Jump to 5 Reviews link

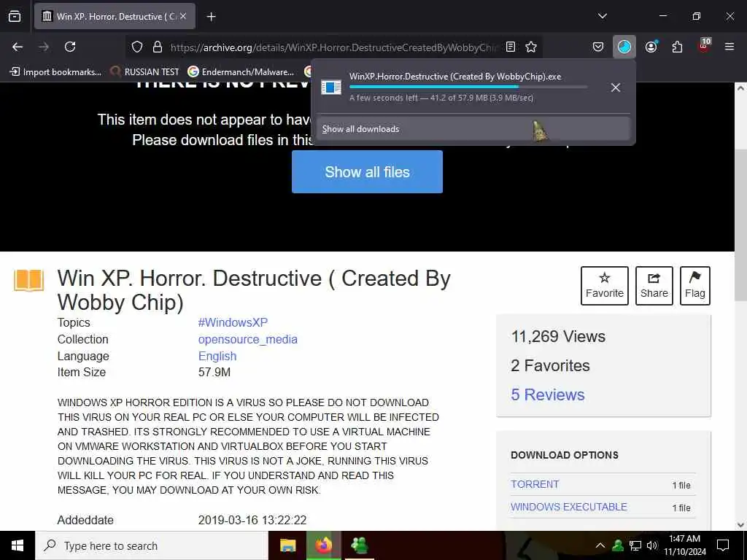547,394
